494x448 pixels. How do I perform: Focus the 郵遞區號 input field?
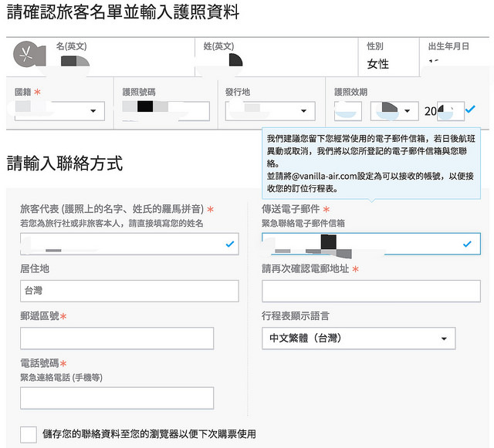pos(117,339)
